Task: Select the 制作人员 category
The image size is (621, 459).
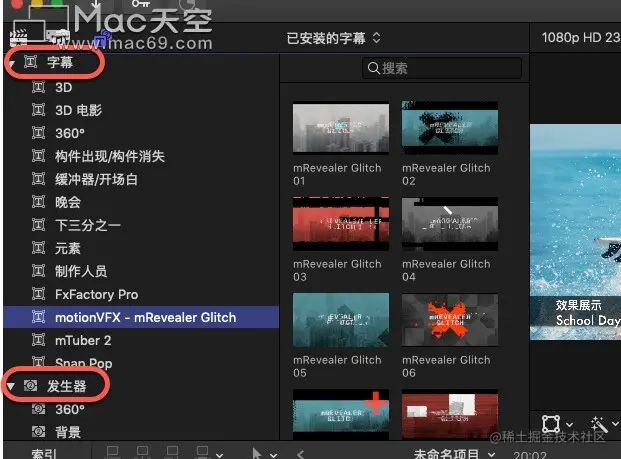Action: (141, 271)
